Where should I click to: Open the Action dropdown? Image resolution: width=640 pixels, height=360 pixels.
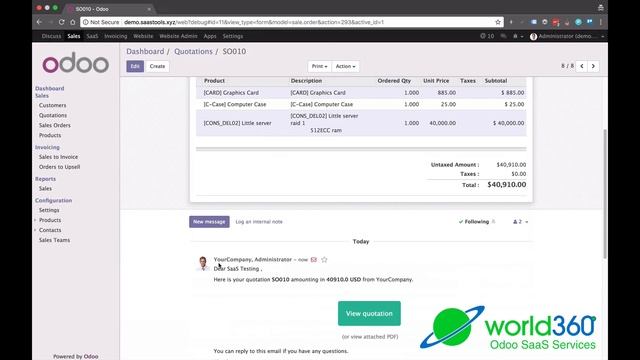(345, 66)
